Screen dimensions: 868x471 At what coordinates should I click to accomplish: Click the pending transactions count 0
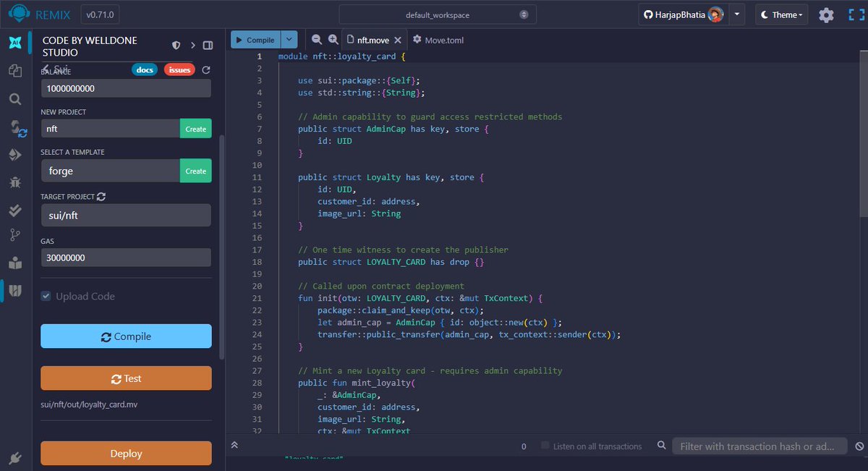524,446
